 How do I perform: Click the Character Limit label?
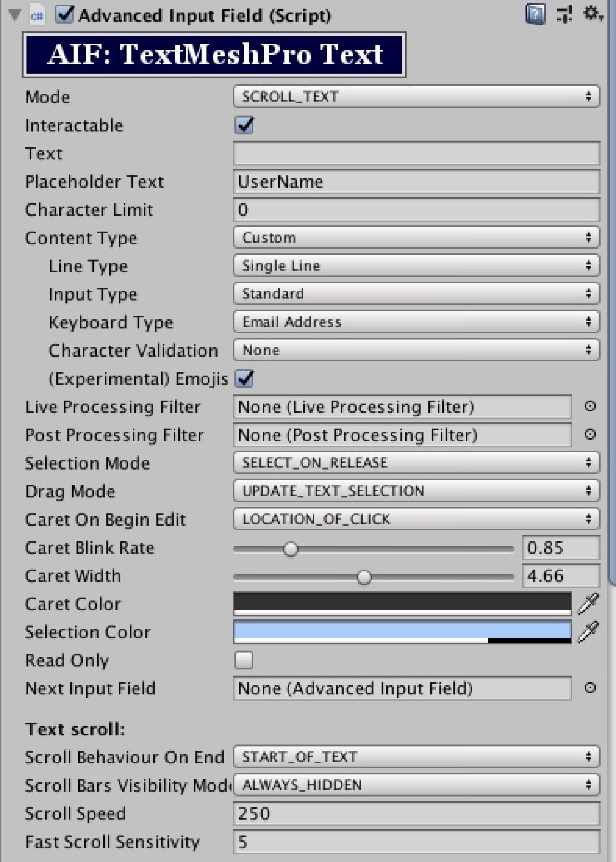(89, 209)
